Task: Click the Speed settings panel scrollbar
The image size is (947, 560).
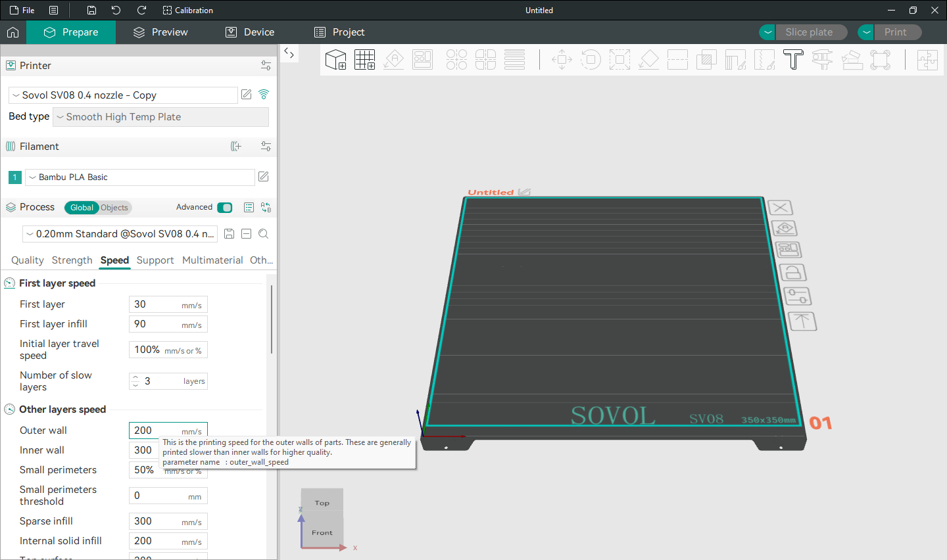Action: [272, 319]
